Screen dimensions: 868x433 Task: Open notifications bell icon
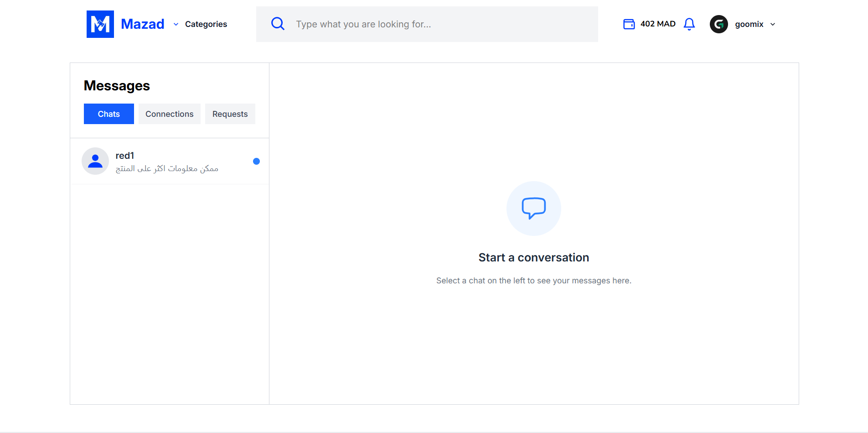(x=689, y=24)
